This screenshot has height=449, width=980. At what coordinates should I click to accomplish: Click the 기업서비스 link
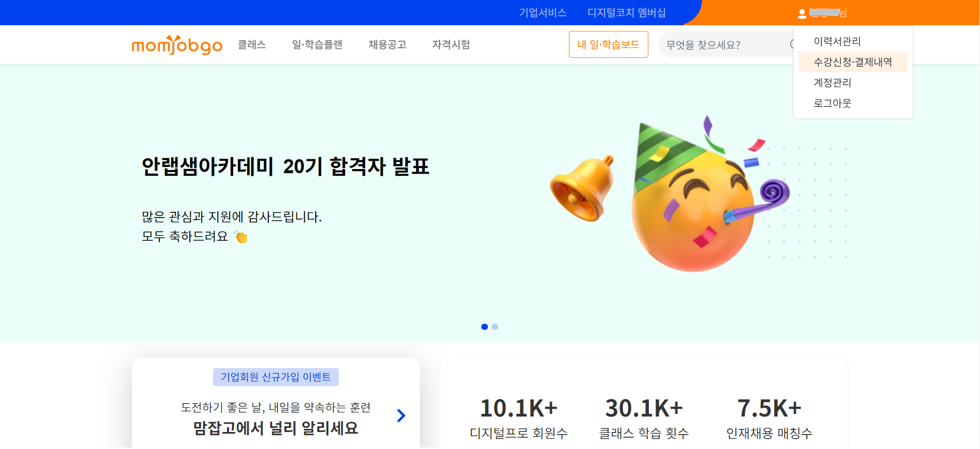tap(543, 12)
